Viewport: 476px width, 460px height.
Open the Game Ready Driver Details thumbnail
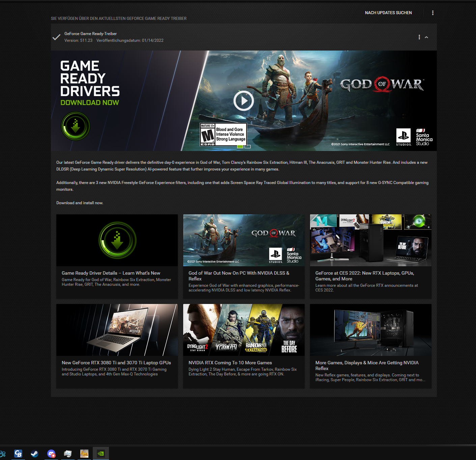pos(117,240)
